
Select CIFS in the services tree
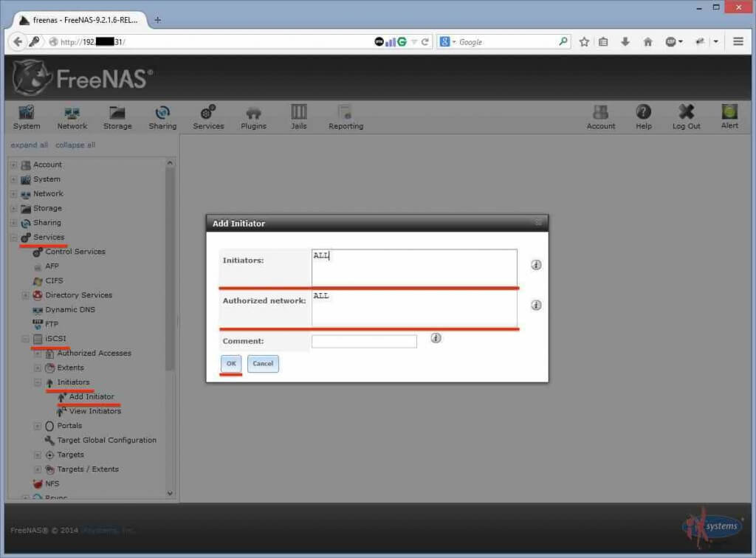(x=54, y=280)
